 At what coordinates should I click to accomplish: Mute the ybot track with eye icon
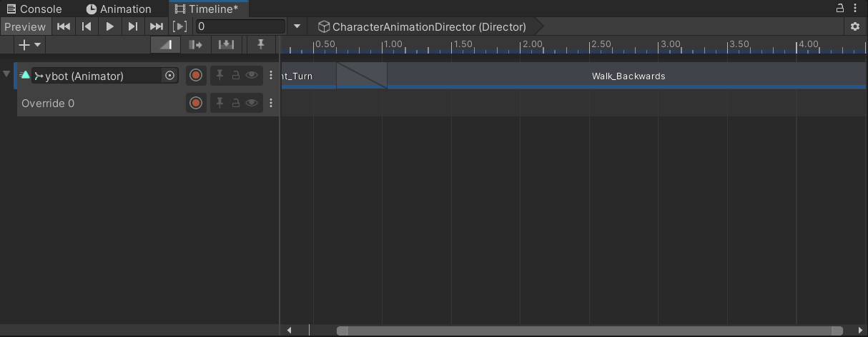click(x=252, y=75)
